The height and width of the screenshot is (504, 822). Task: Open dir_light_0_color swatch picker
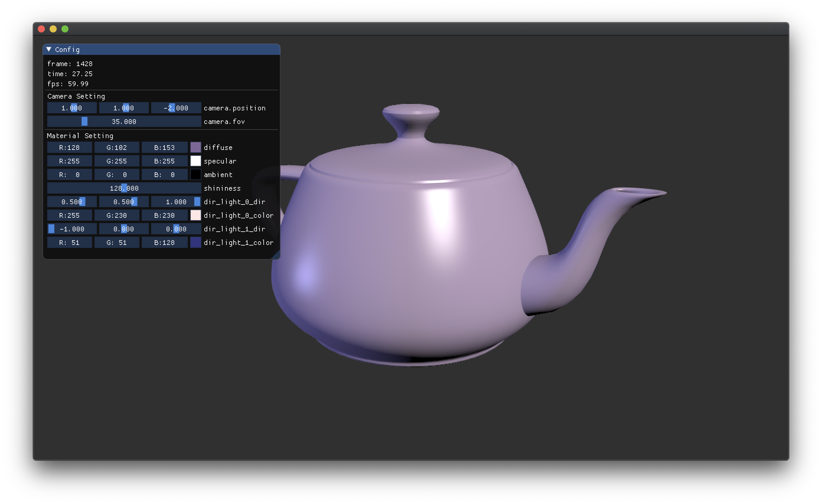(195, 215)
